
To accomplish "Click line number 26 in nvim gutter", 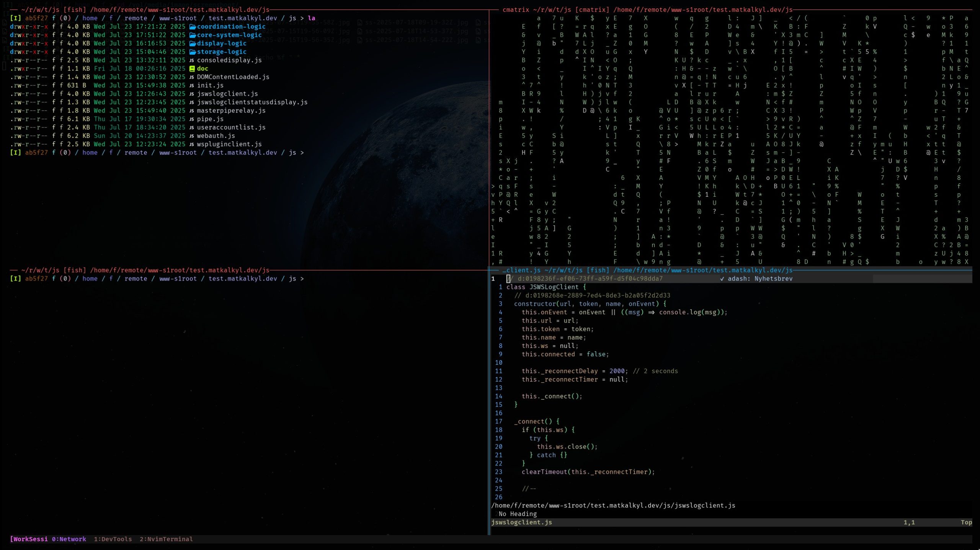I will tap(498, 498).
